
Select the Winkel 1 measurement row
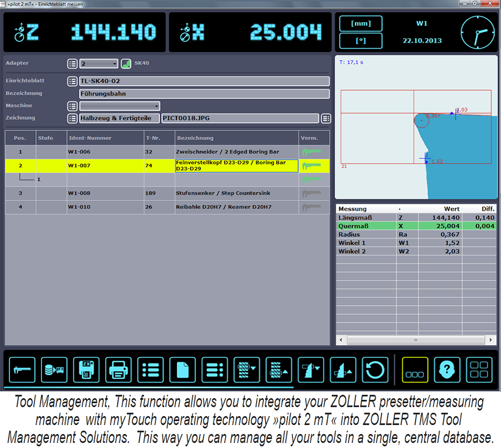(416, 243)
